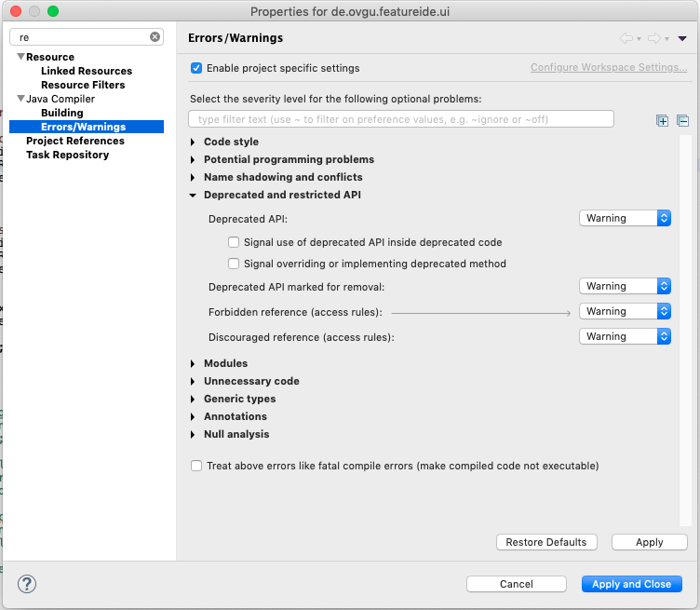Screen dimensions: 700x610
Task: Expand Name shadowing and conflicts section
Action: (193, 177)
